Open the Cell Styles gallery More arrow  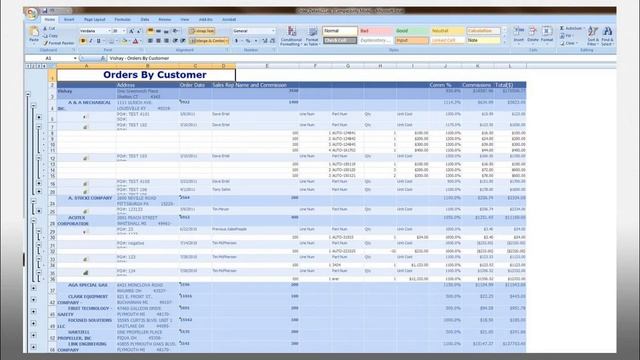tap(504, 42)
